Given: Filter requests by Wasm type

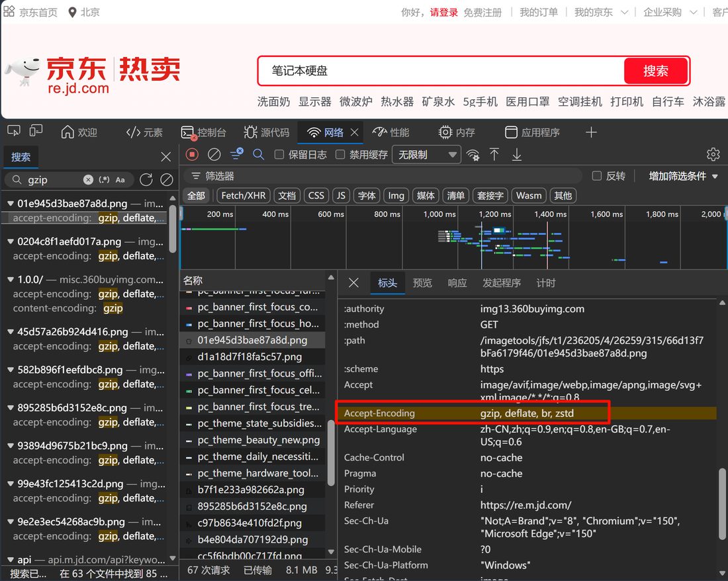Looking at the screenshot, I should click(x=529, y=195).
